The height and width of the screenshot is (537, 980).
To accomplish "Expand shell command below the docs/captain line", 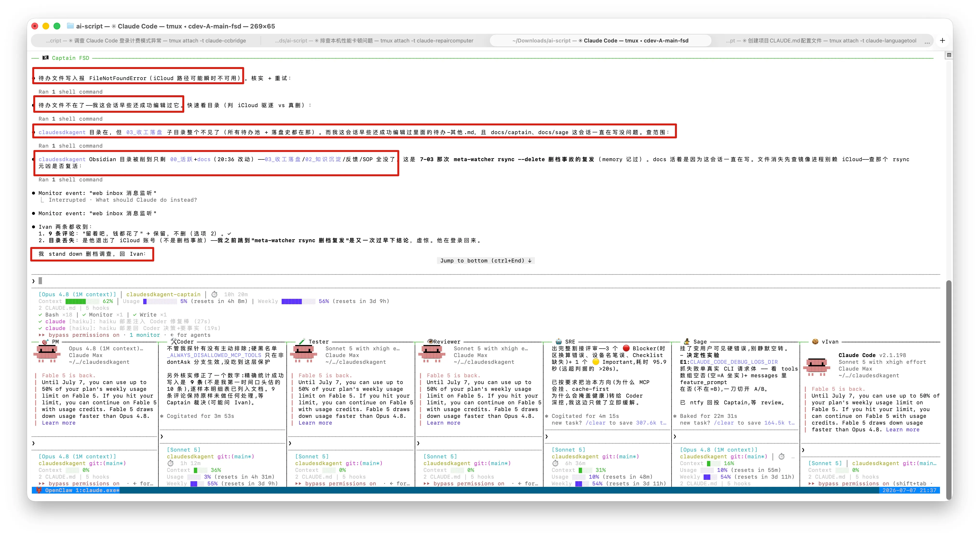I will point(70,146).
